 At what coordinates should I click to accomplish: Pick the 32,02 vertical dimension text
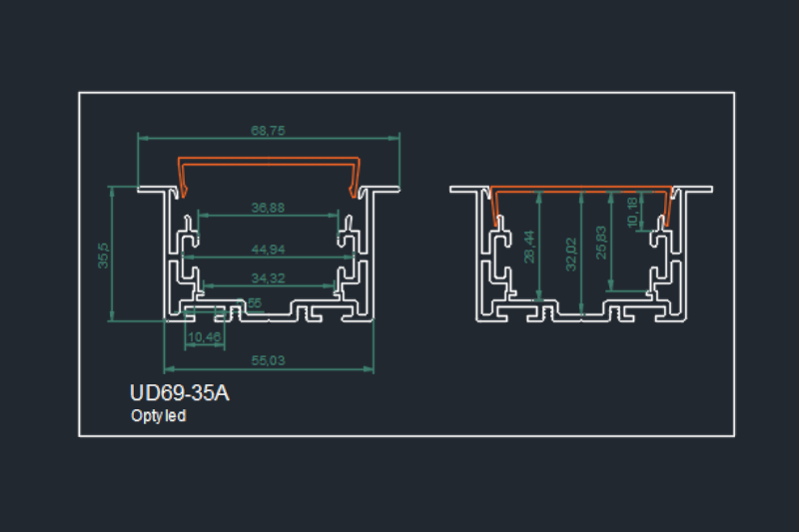click(x=570, y=254)
